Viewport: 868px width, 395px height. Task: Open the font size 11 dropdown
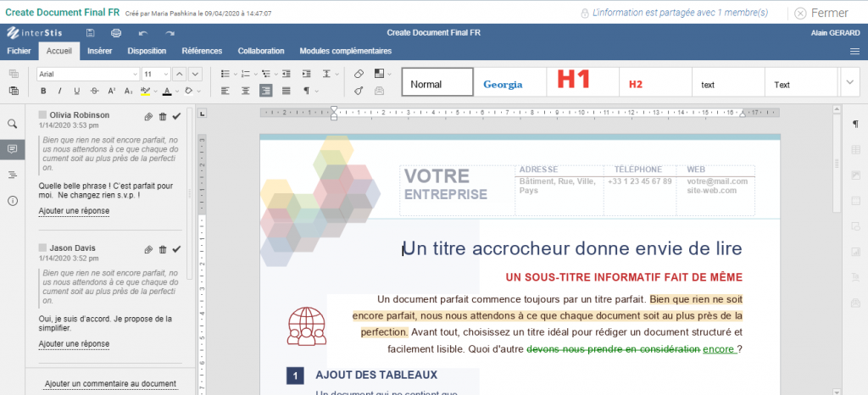tap(165, 74)
